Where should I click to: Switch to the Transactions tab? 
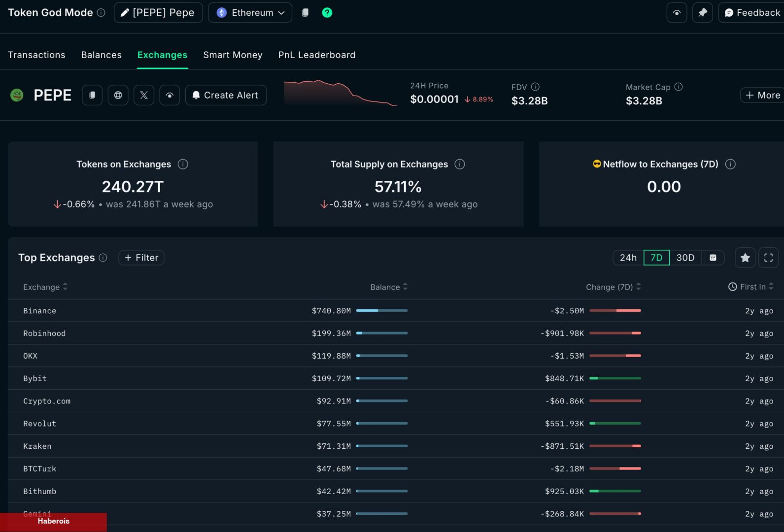pyautogui.click(x=36, y=55)
